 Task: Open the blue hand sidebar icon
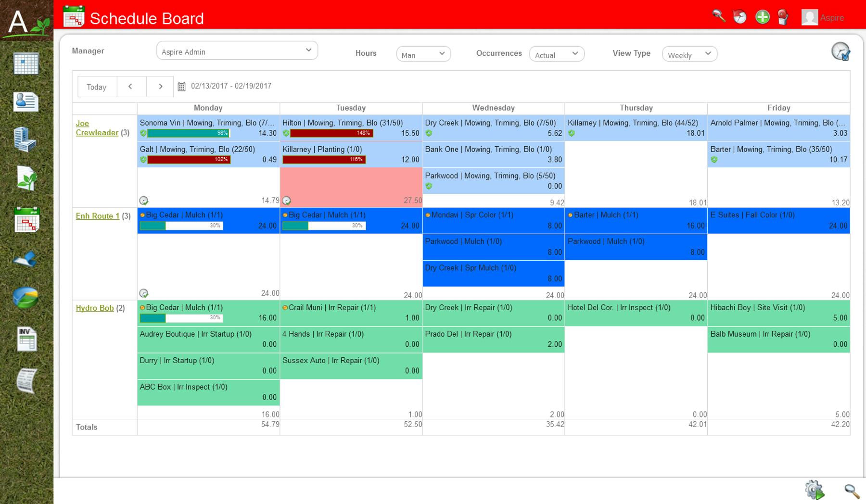pyautogui.click(x=26, y=260)
